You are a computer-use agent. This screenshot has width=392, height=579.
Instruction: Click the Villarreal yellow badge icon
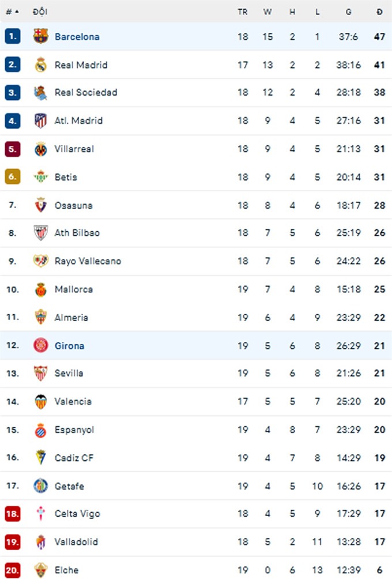tap(40, 149)
